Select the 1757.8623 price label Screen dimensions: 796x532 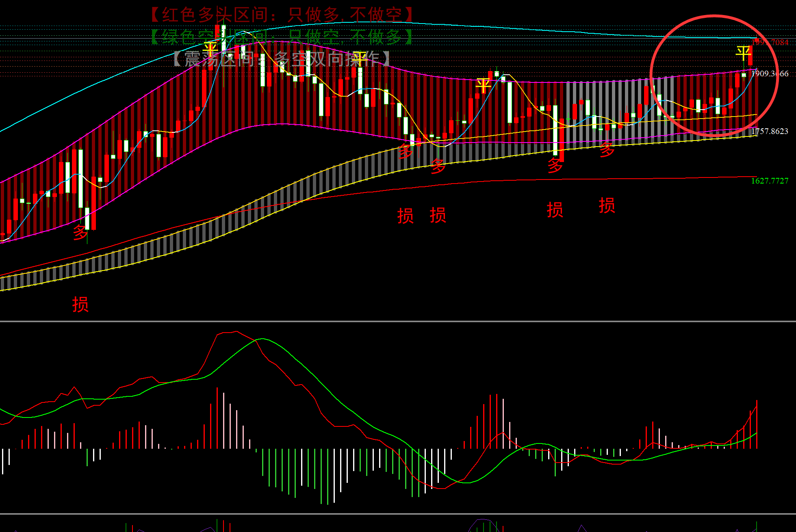770,131
